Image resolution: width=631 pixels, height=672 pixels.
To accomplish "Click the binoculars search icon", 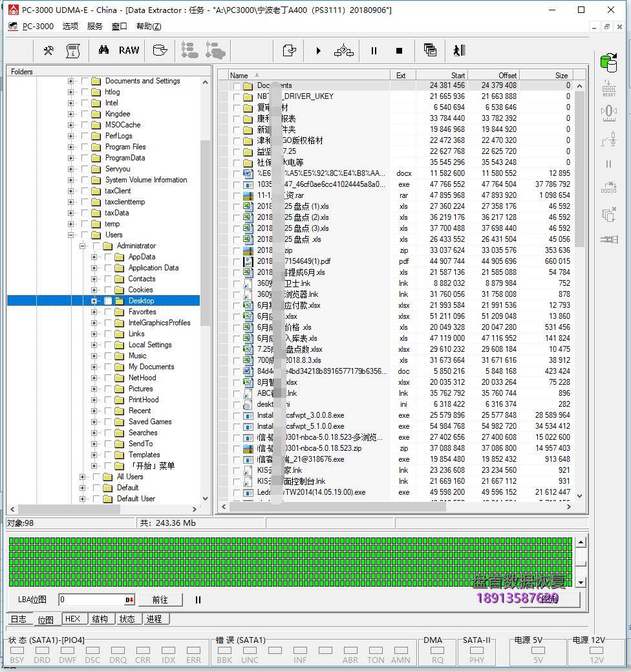I will click(x=103, y=50).
